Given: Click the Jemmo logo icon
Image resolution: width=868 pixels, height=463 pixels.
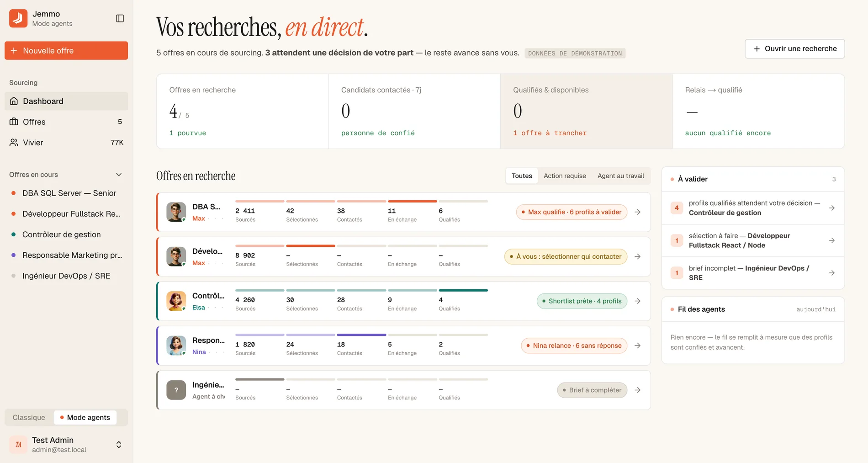Looking at the screenshot, I should point(18,18).
